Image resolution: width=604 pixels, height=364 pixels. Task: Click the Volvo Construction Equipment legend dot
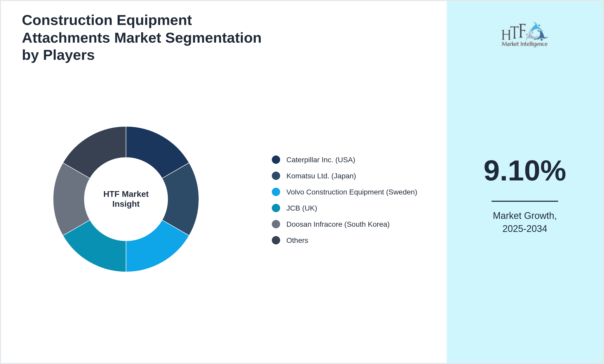tap(276, 192)
